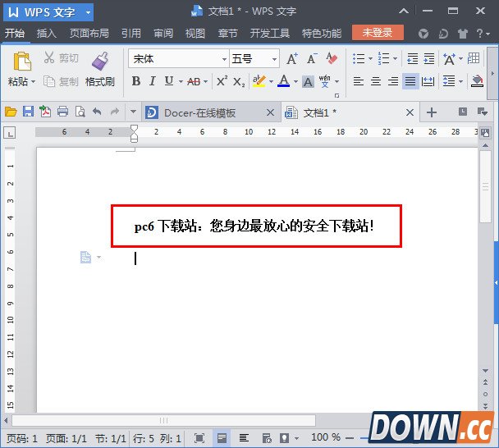Toggle Italic formatting
This screenshot has width=499, height=448.
click(x=153, y=81)
